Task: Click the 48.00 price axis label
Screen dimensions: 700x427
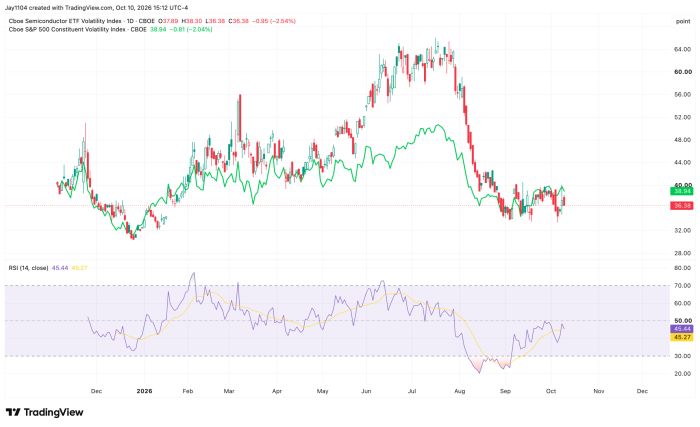Action: point(683,140)
